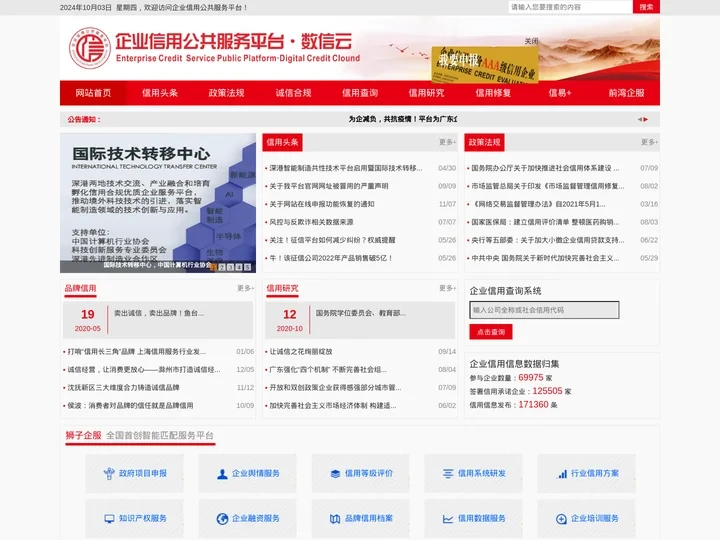
Task: Open 更多+ in the 政策法规 section
Action: pyautogui.click(x=649, y=142)
